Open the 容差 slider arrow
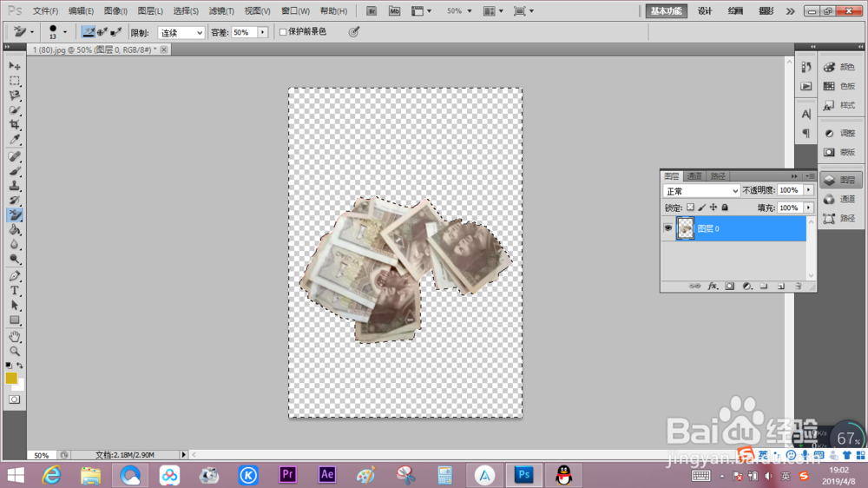Image resolution: width=868 pixels, height=488 pixels. [263, 33]
